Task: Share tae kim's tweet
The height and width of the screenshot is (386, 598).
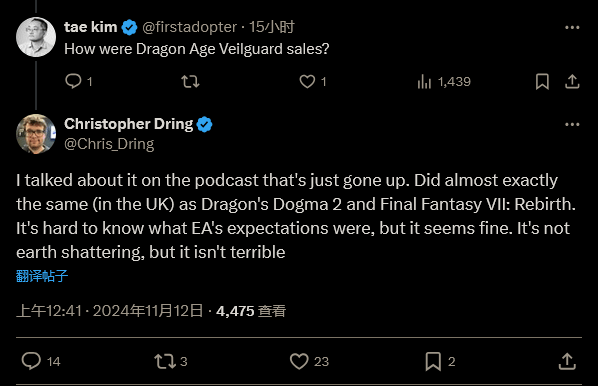Action: tap(572, 81)
